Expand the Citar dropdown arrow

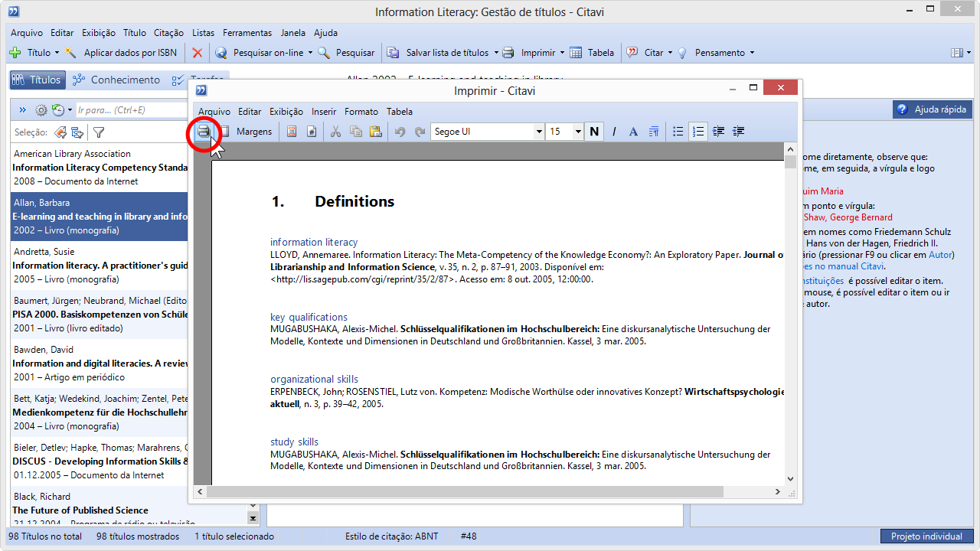(670, 53)
